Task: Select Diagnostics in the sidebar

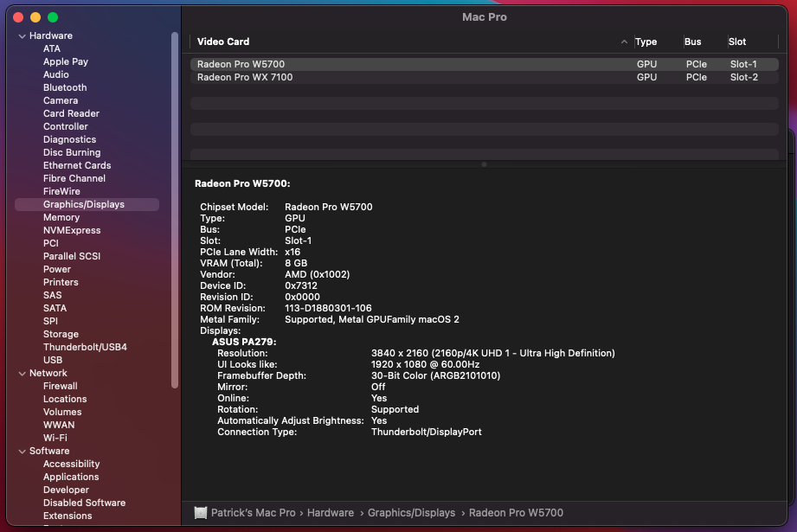Action: [x=69, y=139]
